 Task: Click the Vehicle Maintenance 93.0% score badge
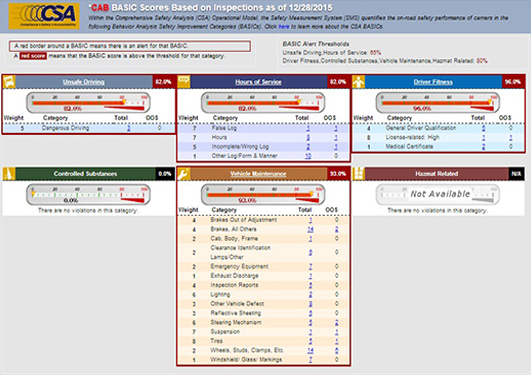[338, 174]
